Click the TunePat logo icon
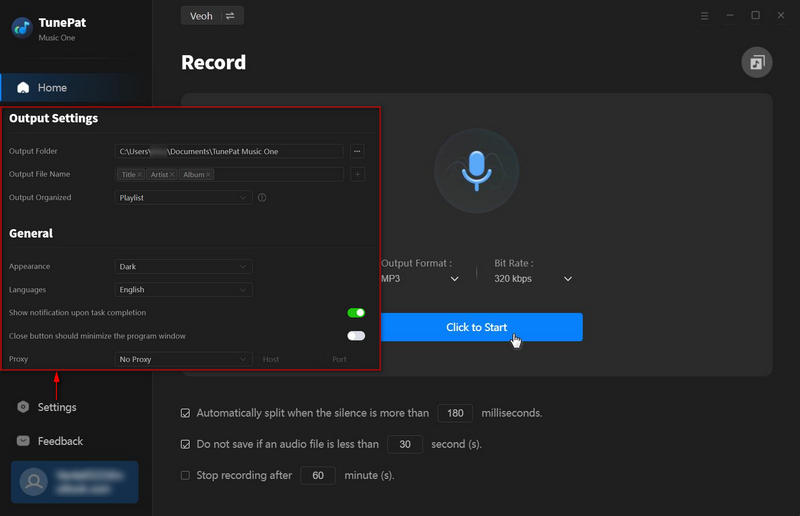 click(21, 27)
